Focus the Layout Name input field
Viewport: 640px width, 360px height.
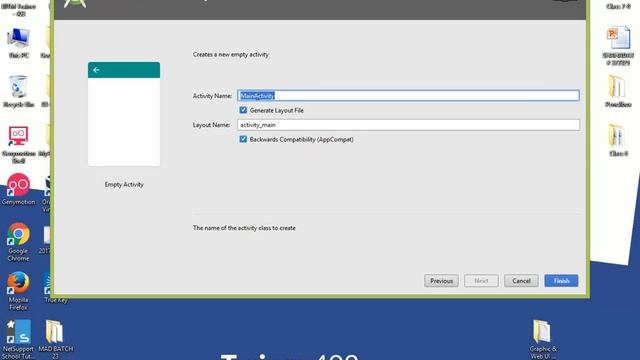coord(408,125)
